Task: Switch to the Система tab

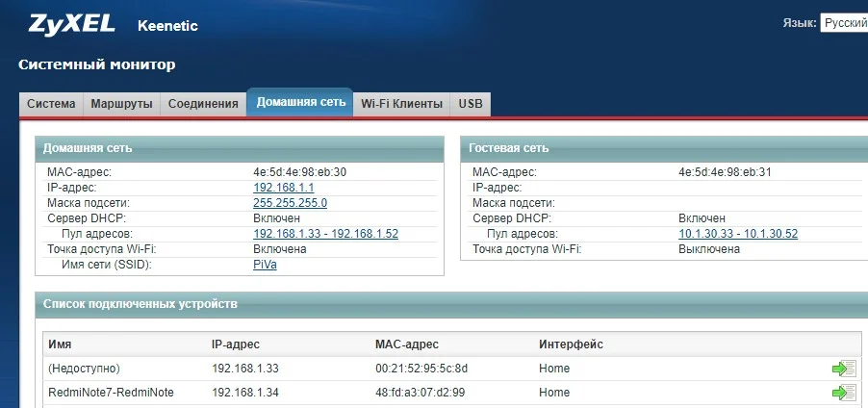Action: coord(51,104)
